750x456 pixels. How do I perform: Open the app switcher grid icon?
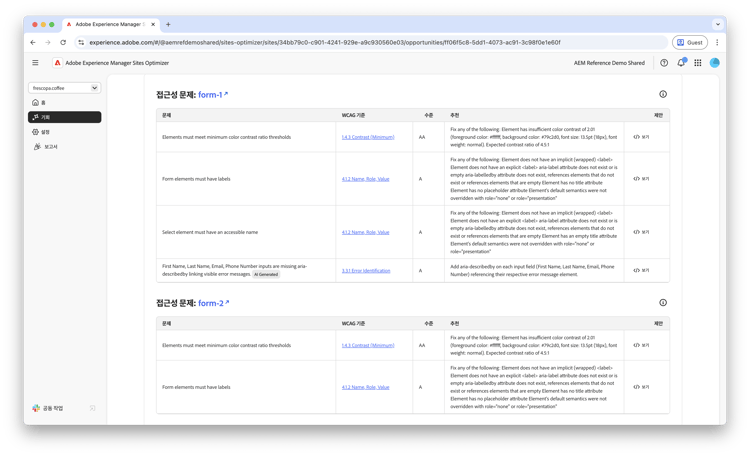(x=698, y=63)
